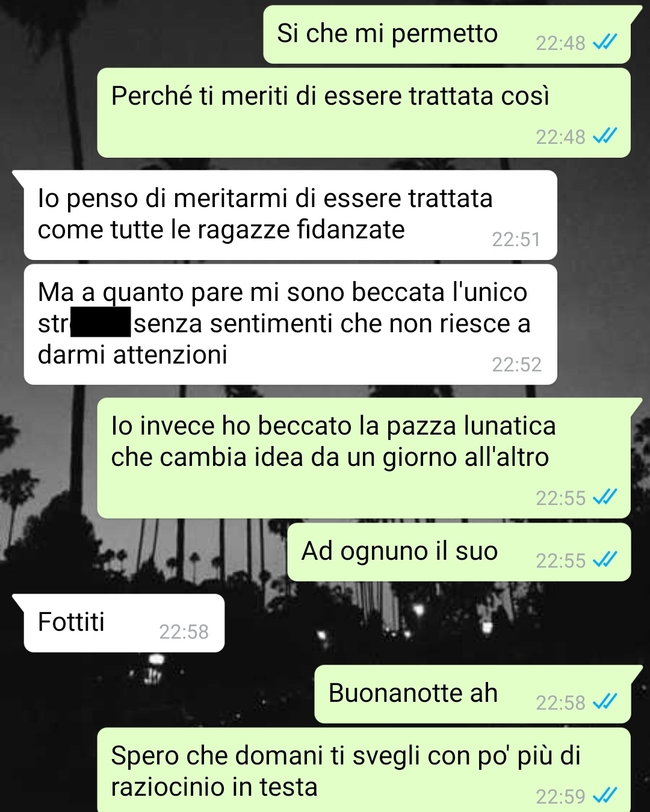
Task: Click read ticks beside 'Ad ognuno il suo'
Action: coord(605,560)
